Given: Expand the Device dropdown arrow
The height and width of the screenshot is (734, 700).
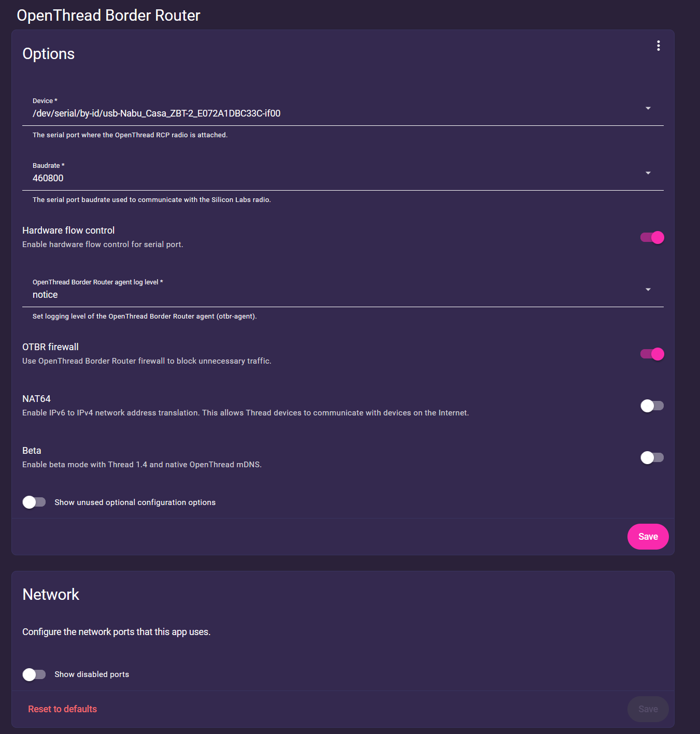Looking at the screenshot, I should click(x=648, y=108).
